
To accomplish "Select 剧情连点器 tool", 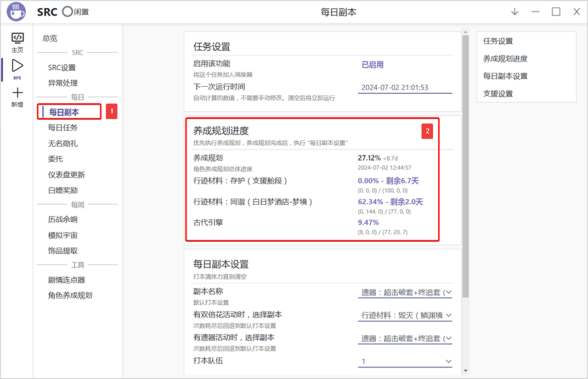I will point(67,280).
